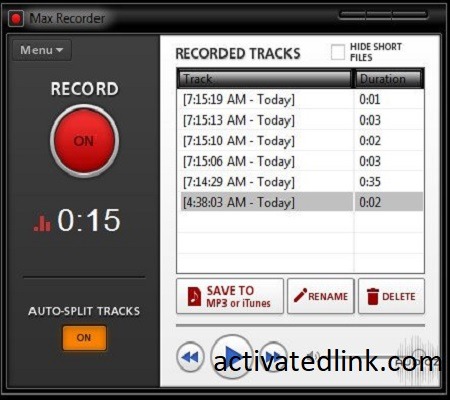Click the Save to MP3 or iTunes button
This screenshot has width=450, height=400.
[x=230, y=296]
